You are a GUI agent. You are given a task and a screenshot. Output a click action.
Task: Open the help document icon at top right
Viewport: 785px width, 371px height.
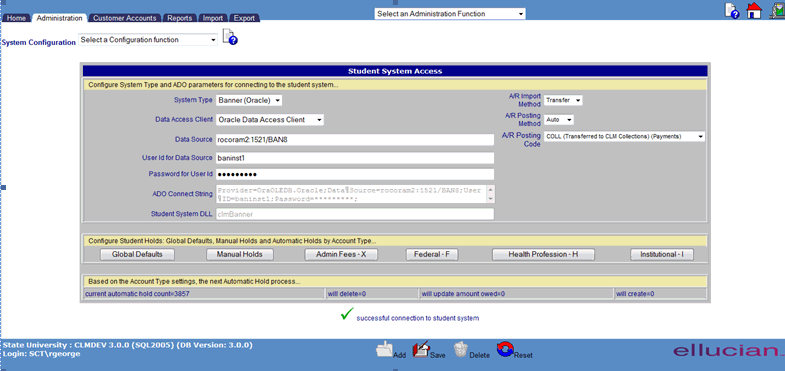point(732,11)
